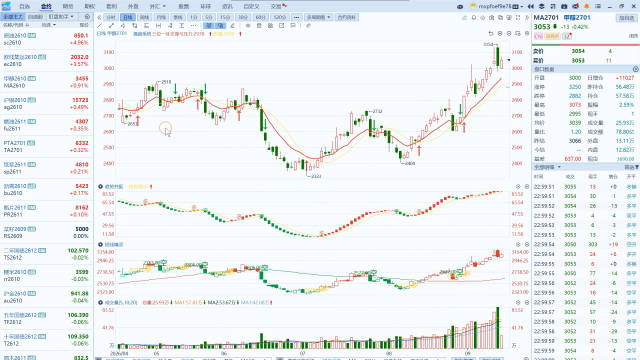
Task: Select the ag2610 watchlist row
Action: click(x=46, y=104)
